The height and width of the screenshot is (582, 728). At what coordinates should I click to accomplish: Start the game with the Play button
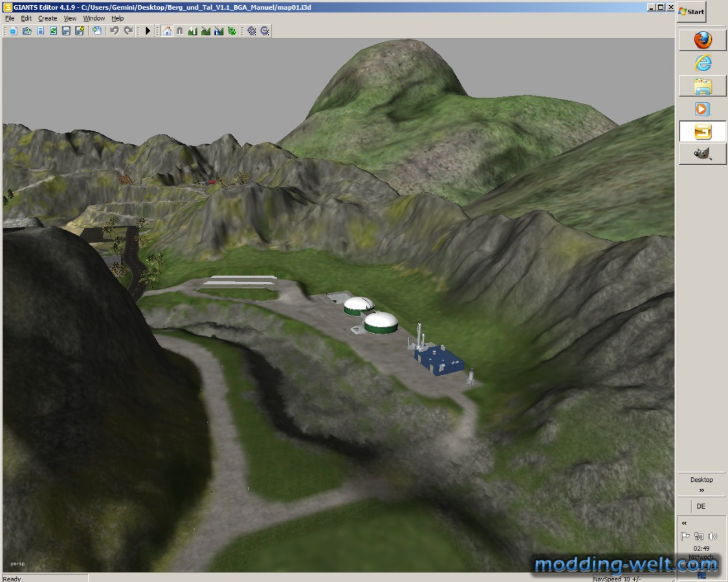[148, 31]
